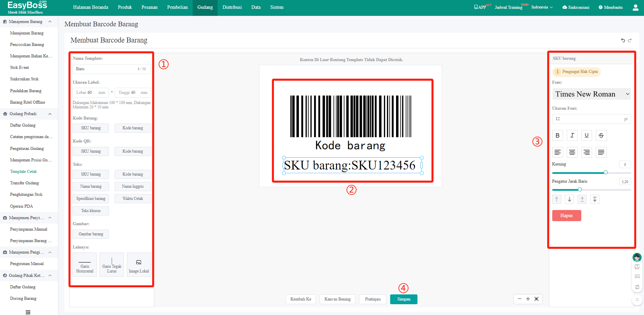Add an Image Lokal element
This screenshot has width=644, height=315.
coord(139,265)
